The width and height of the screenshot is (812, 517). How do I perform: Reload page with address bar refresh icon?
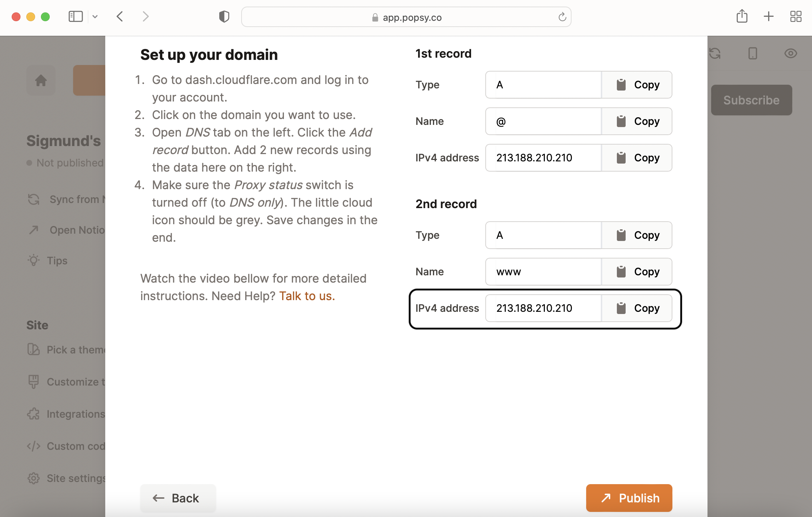pos(562,17)
